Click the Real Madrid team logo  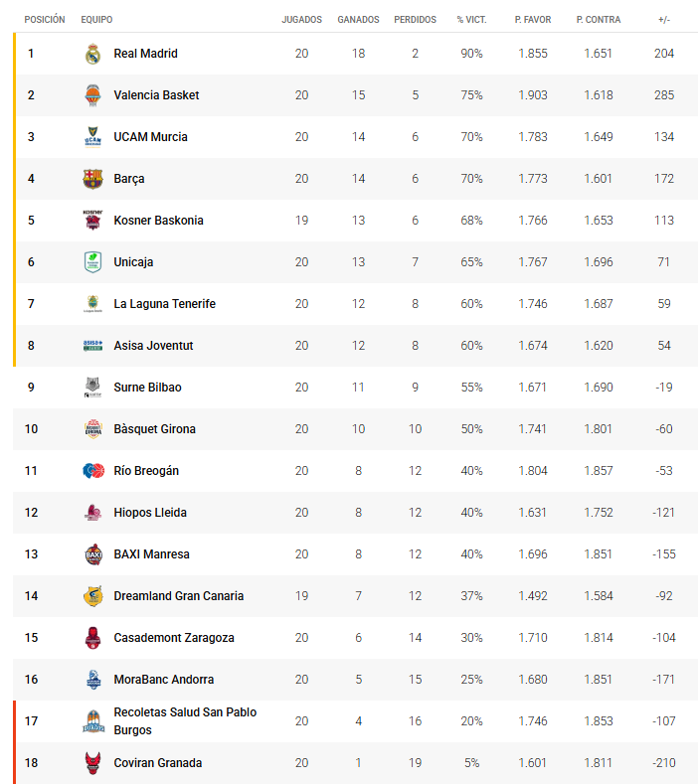pos(92,54)
